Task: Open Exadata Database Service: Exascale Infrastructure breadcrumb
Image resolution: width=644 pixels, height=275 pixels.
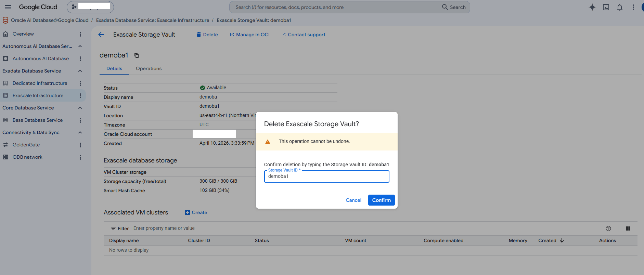Action: pyautogui.click(x=153, y=20)
